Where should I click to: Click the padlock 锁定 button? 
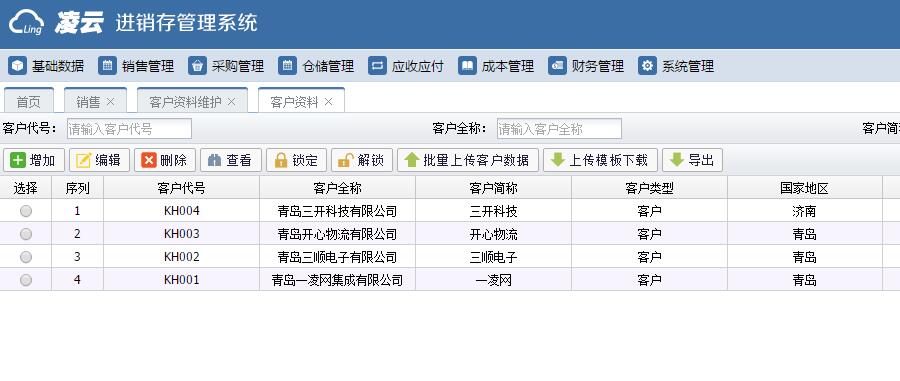point(296,160)
